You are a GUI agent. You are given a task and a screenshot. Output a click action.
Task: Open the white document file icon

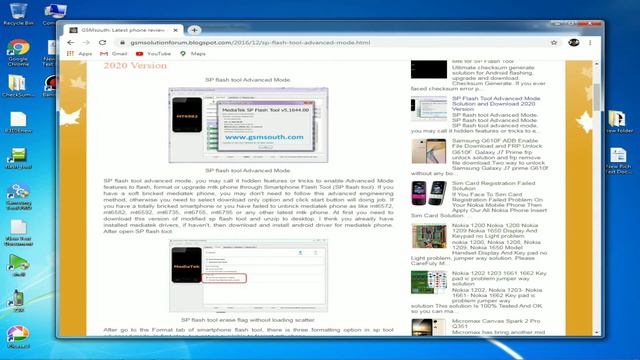pyautogui.click(x=18, y=122)
